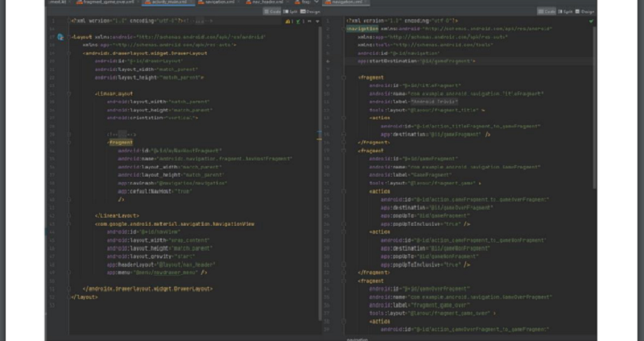Click the android:orientation vertical attribute
The image size is (644, 341).
(152, 118)
